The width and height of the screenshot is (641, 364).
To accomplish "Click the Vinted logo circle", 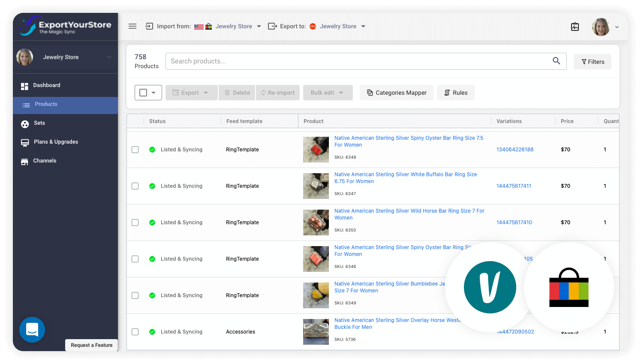I will pyautogui.click(x=490, y=287).
